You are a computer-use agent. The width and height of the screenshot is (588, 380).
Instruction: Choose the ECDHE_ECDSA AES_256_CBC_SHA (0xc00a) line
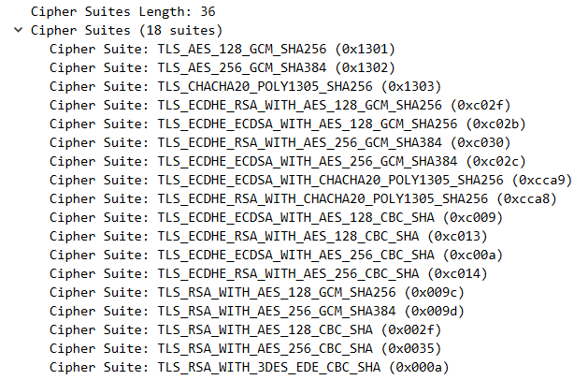tap(276, 256)
